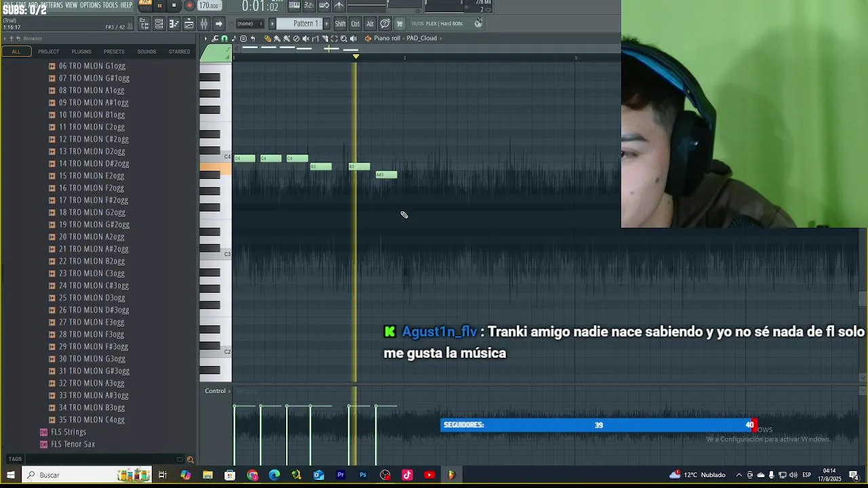868x488 pixels.
Task: Click the Windows Start button
Action: click(10, 475)
